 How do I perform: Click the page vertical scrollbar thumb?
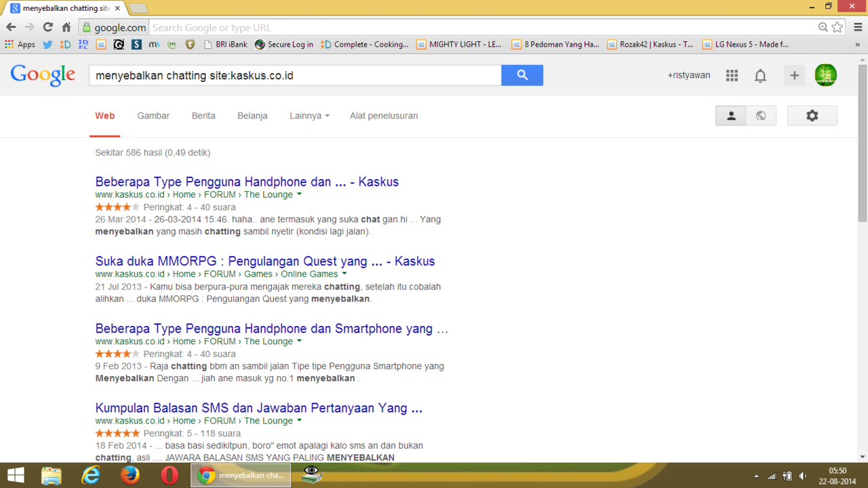(x=863, y=143)
